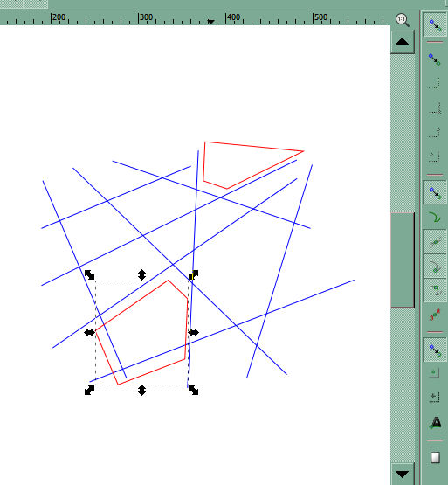Click the 300 mark on horizontal ruler

click(146, 17)
